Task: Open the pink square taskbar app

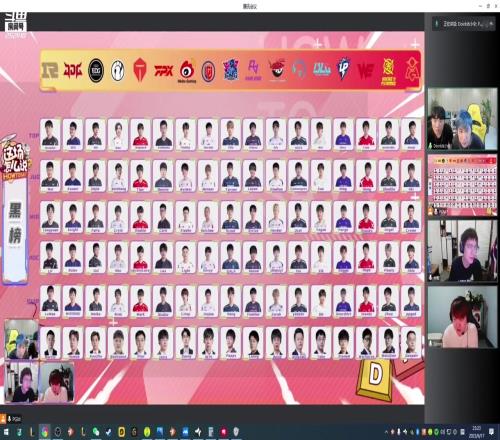Action: point(224,432)
